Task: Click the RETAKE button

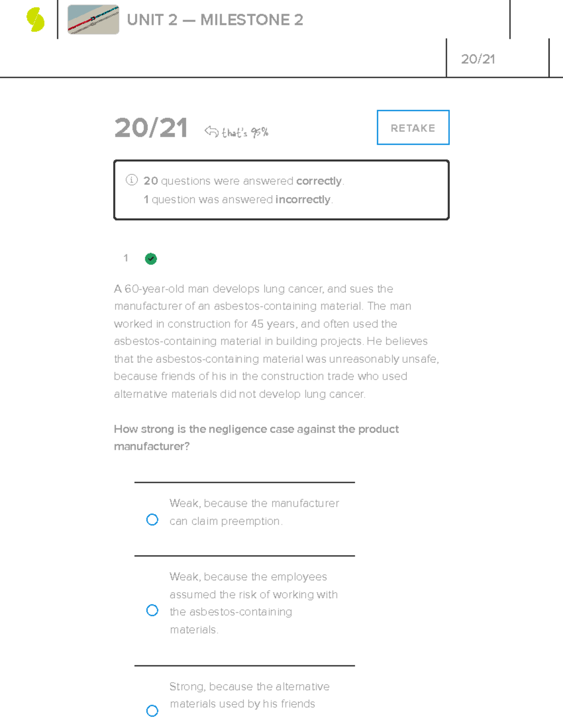Action: tap(412, 128)
